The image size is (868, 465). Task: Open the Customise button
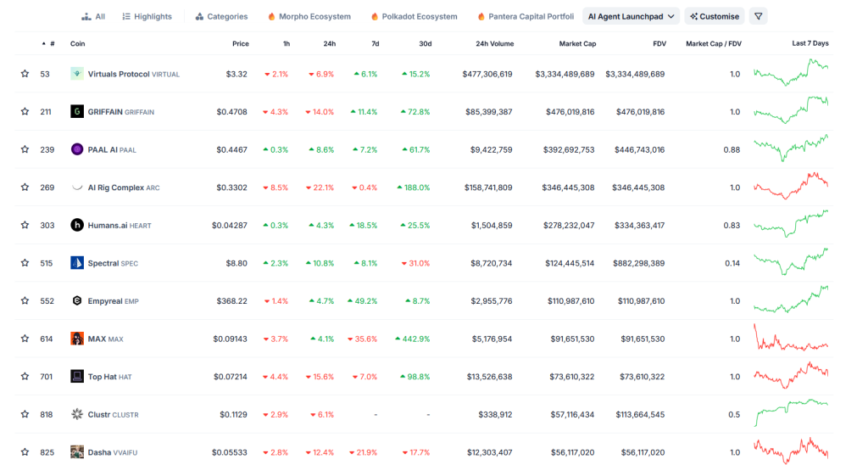(x=715, y=17)
